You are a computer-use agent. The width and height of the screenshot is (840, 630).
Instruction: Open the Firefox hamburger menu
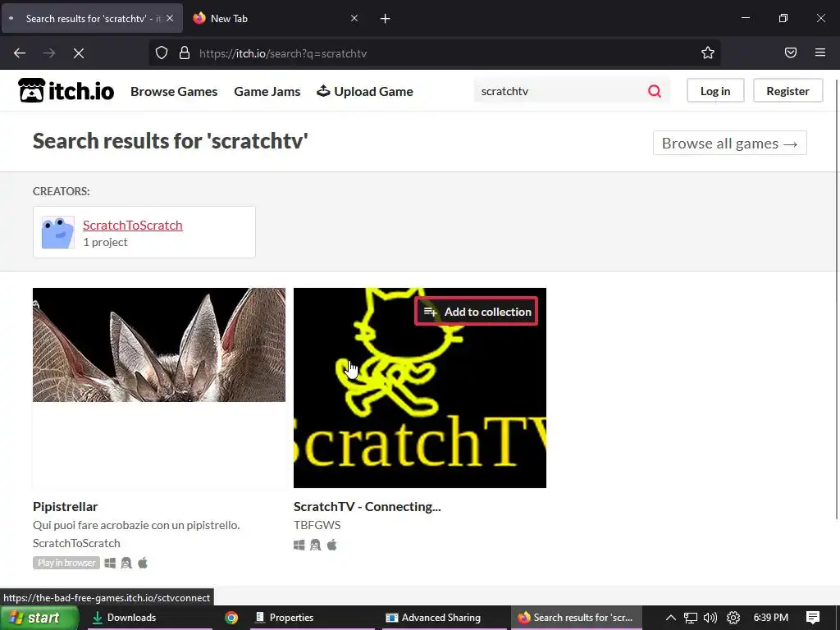click(x=820, y=52)
